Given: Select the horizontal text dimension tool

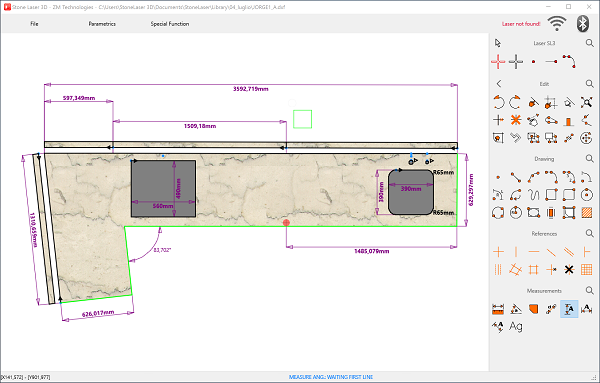Looking at the screenshot, I should pos(587,309).
